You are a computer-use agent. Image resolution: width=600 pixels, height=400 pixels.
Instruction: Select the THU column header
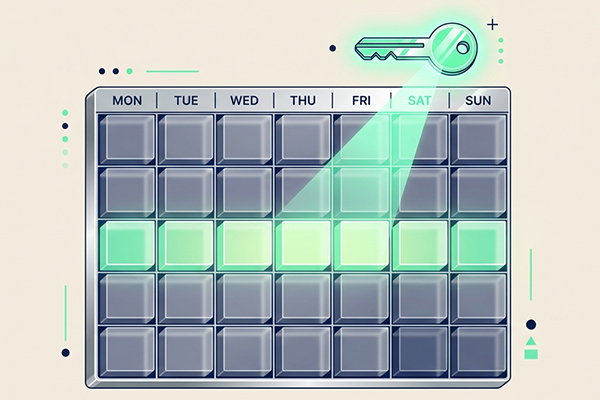click(302, 100)
